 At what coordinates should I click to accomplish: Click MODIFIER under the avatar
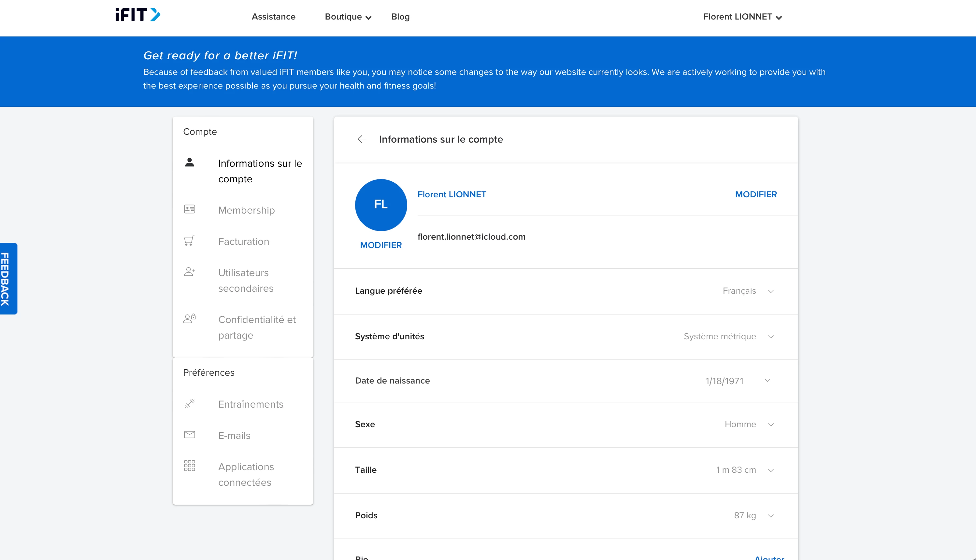pos(380,245)
